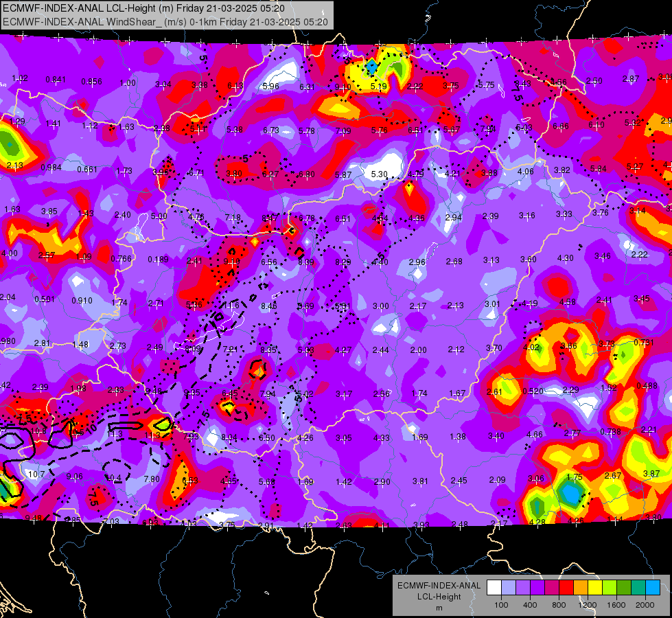The width and height of the screenshot is (672, 618).
Task: Click the grid value '4.06'
Action: [x=525, y=172]
